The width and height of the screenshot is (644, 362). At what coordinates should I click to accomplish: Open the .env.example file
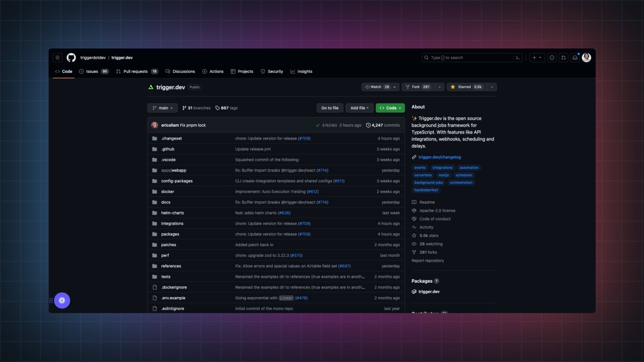[x=173, y=298]
